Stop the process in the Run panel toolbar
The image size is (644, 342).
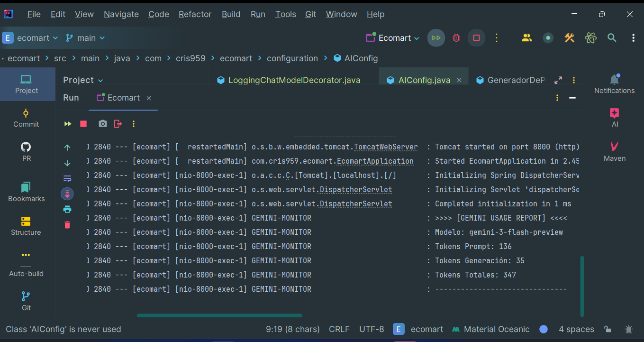click(83, 124)
